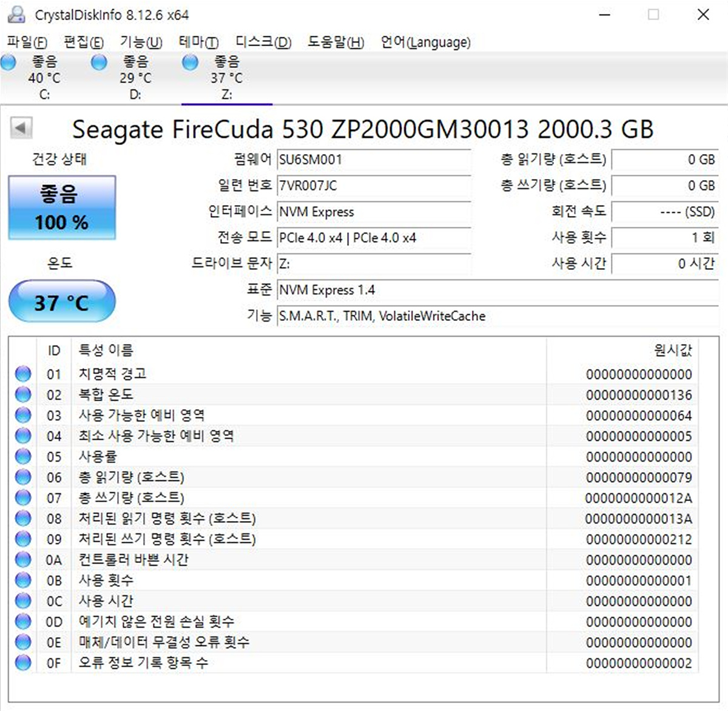Select raw value 00000000000064
This screenshot has width=728, height=711.
[639, 416]
